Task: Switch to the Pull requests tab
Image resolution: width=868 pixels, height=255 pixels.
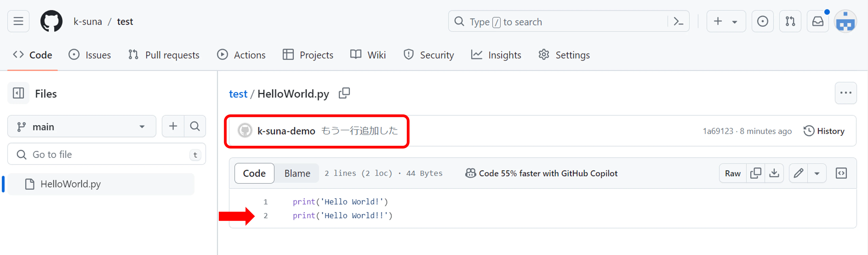Action: coord(164,55)
